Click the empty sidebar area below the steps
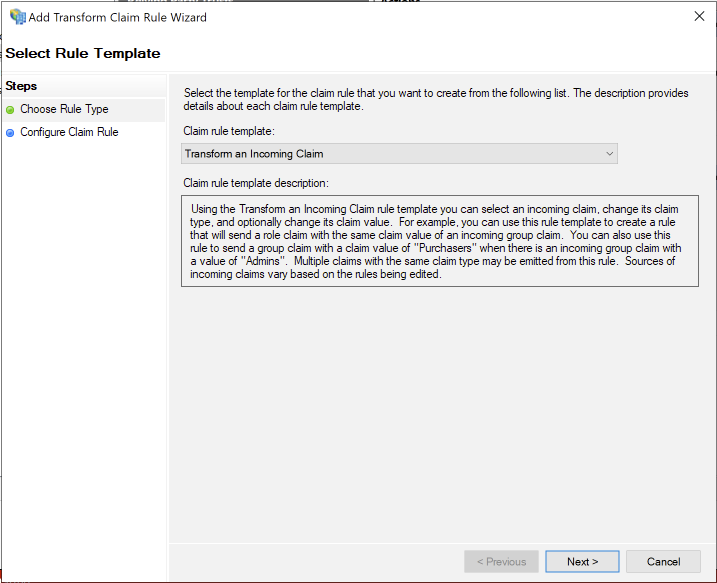Image resolution: width=717 pixels, height=583 pixels. pos(83,350)
